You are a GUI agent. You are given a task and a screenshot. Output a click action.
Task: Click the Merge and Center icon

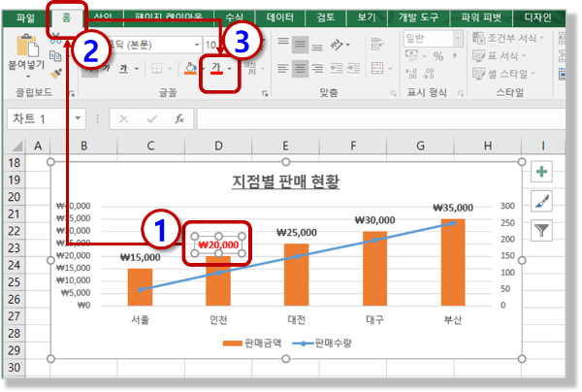point(377,68)
